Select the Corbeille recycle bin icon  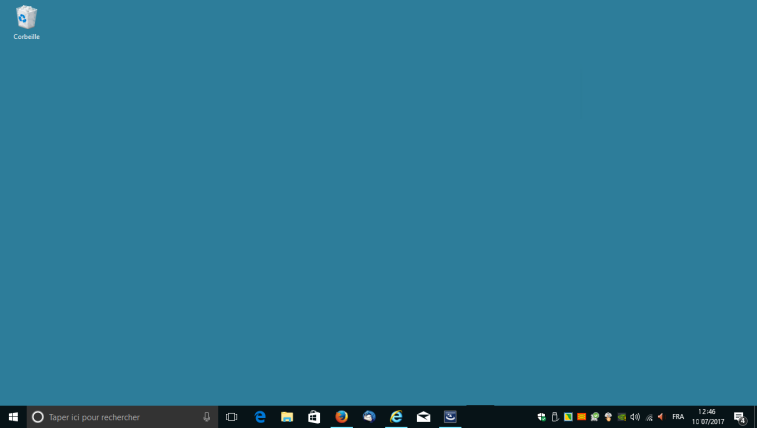pyautogui.click(x=27, y=23)
